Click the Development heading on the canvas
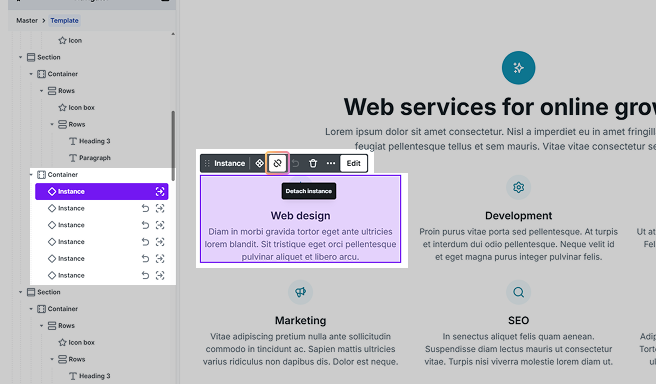656x384 pixels. (518, 216)
